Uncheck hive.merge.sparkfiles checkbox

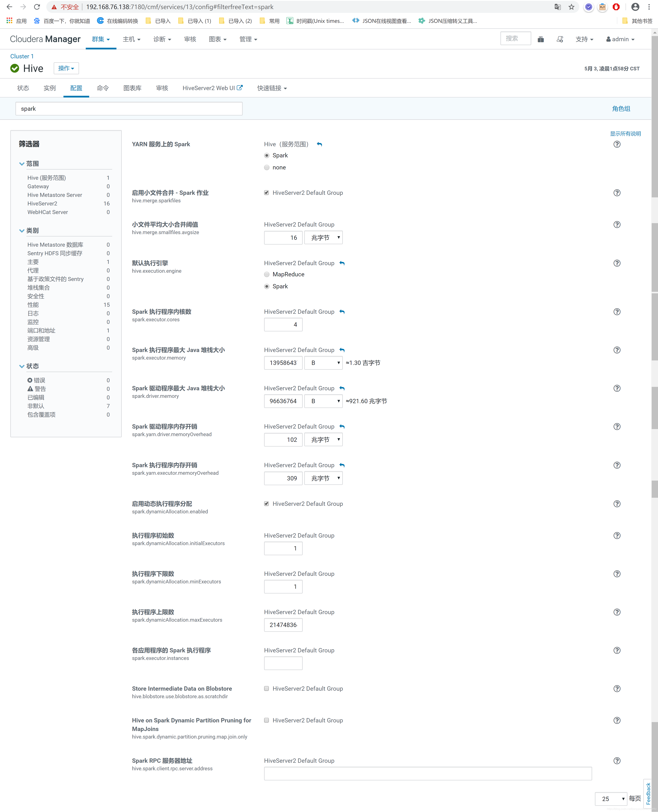pyautogui.click(x=266, y=193)
